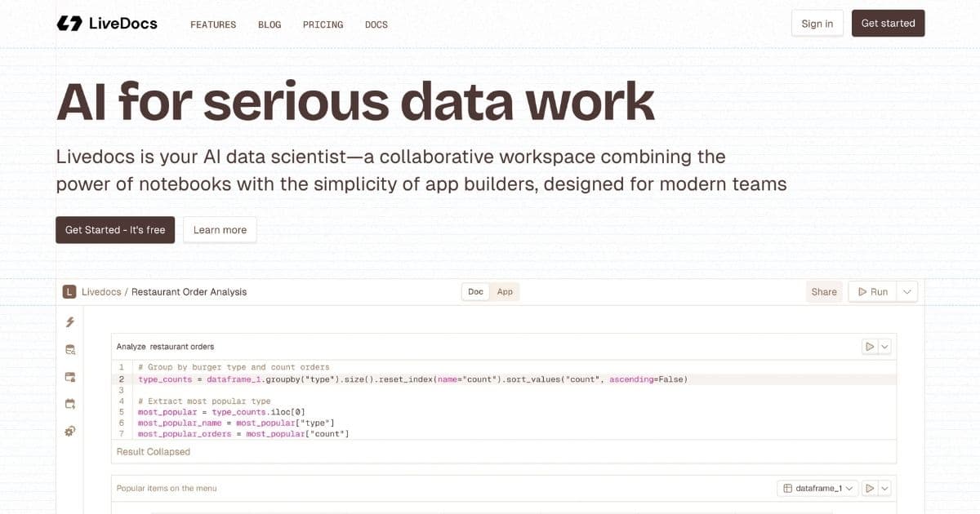Expand the dropdown arrow beside Run button
Screen dimensions: 980x514
coord(907,292)
